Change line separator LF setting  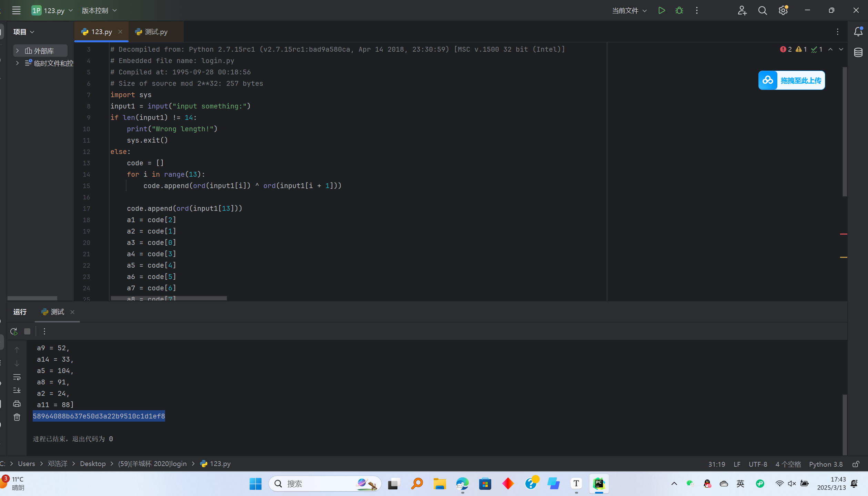tap(737, 464)
